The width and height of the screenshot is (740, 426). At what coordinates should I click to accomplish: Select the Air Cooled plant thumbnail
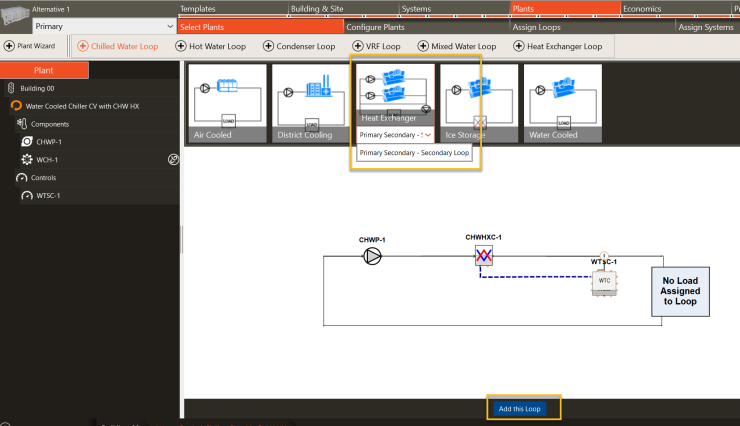tap(226, 105)
